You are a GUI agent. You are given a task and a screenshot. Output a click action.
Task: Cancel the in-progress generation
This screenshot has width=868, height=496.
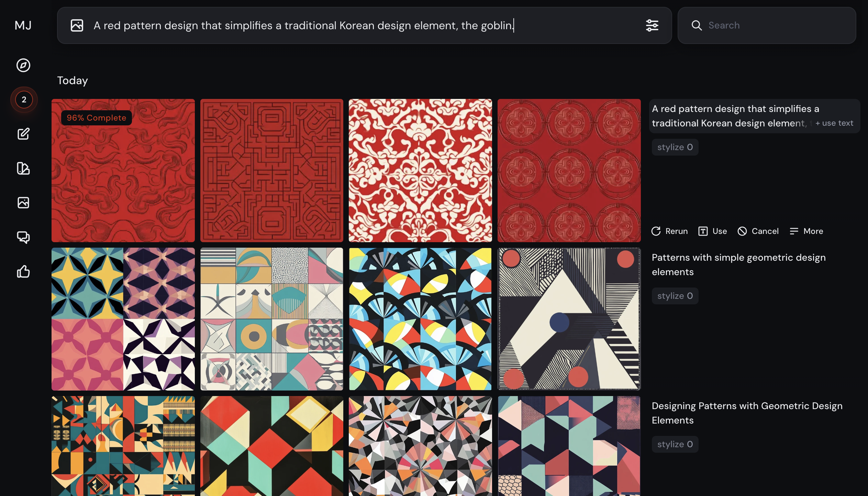(x=758, y=231)
